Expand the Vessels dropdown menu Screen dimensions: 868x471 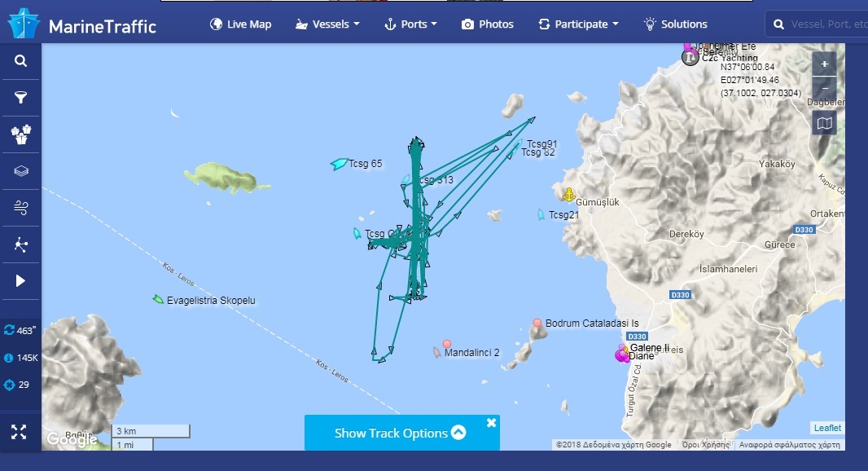tap(327, 24)
